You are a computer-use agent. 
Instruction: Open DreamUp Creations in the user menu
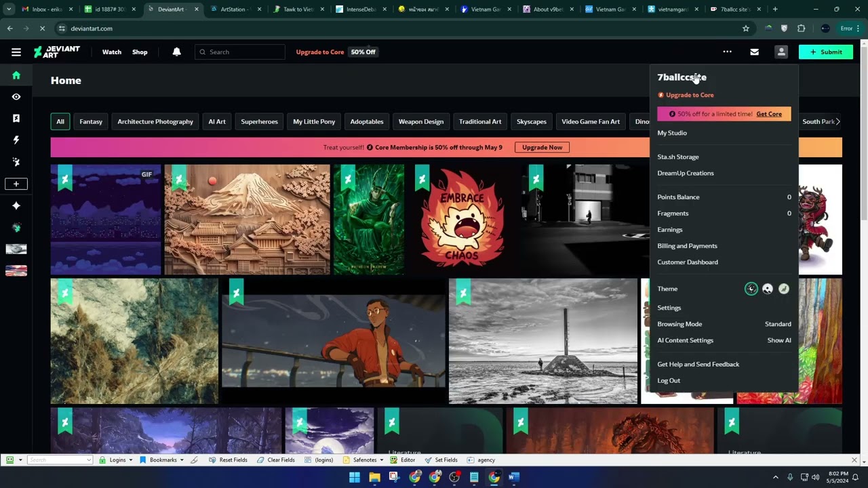tap(686, 173)
